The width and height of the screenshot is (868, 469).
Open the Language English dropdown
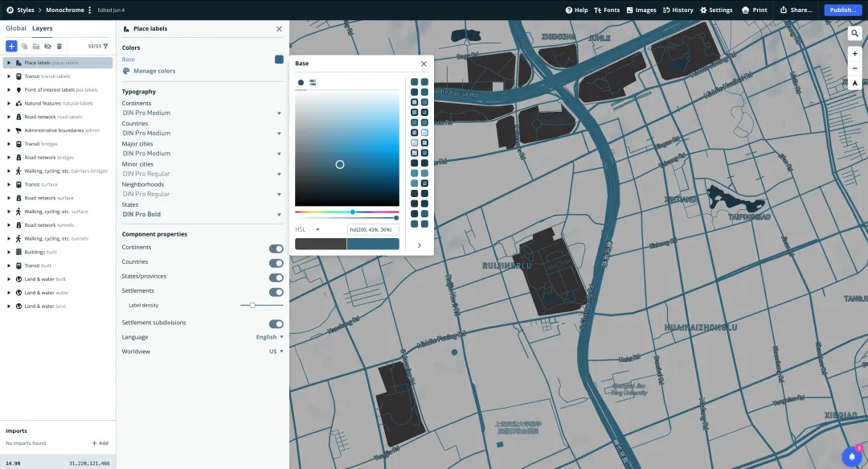pos(269,337)
